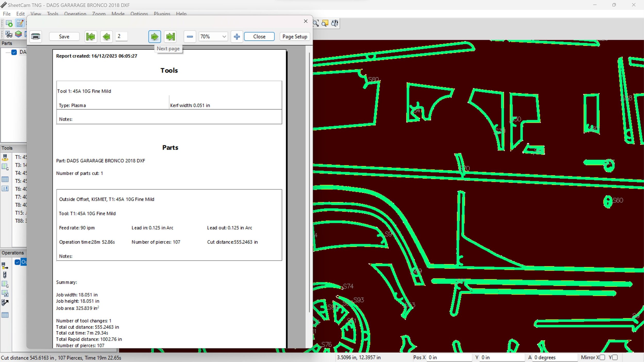The image size is (644, 362).
Task: Click the Save button in report dialog
Action: 64,37
